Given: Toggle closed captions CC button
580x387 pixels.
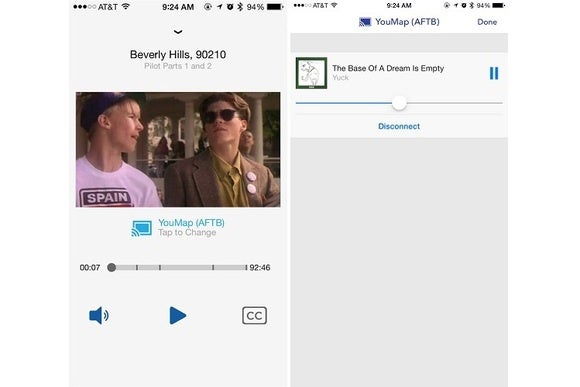Looking at the screenshot, I should pos(254,316).
